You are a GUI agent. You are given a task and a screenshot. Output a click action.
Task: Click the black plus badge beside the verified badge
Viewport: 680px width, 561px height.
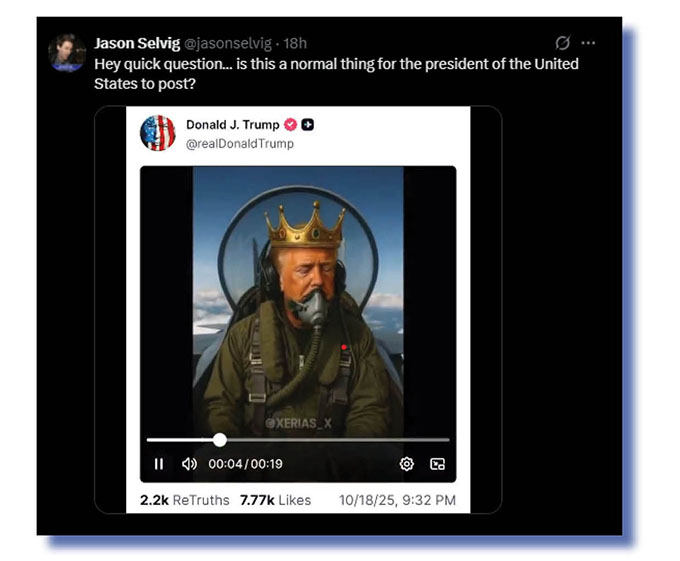pyautogui.click(x=308, y=125)
